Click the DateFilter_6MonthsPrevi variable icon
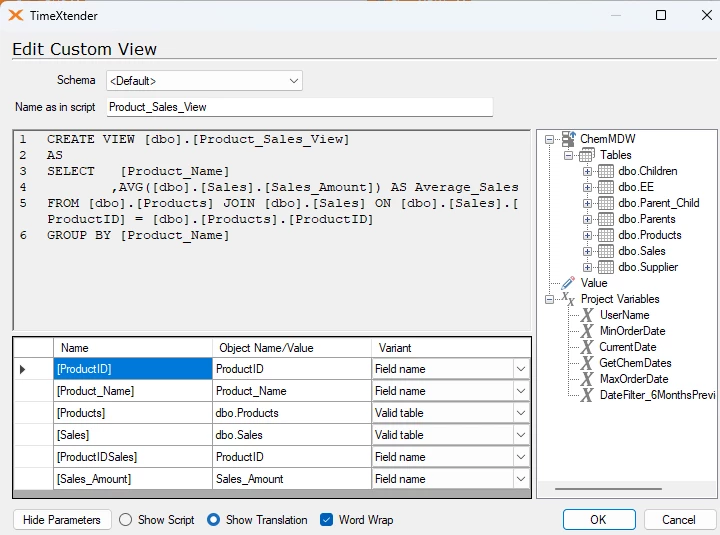Screen dimensions: 720x535 pos(587,395)
